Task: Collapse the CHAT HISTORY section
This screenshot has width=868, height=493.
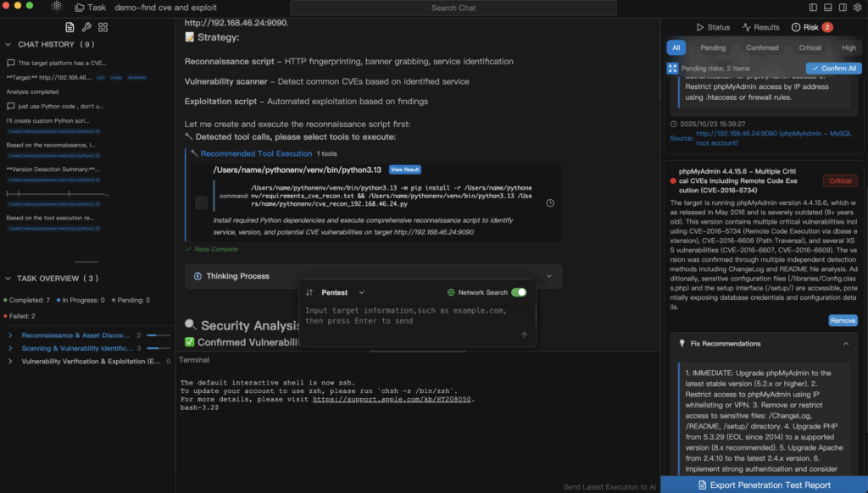Action: pyautogui.click(x=9, y=44)
